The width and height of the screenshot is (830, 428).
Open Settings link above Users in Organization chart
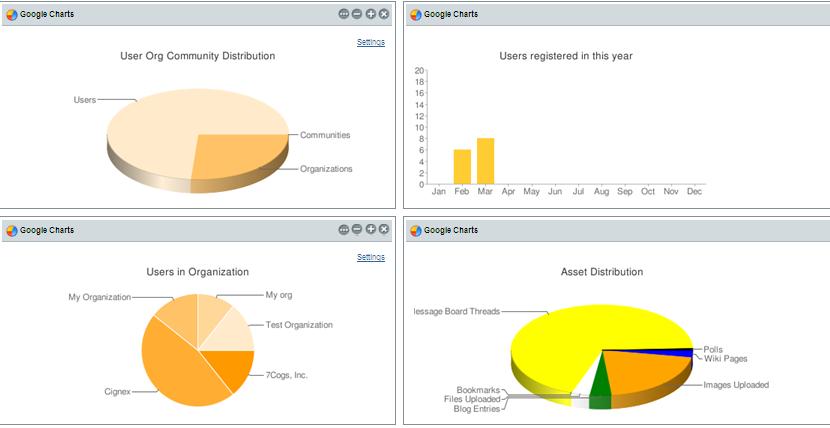371,257
